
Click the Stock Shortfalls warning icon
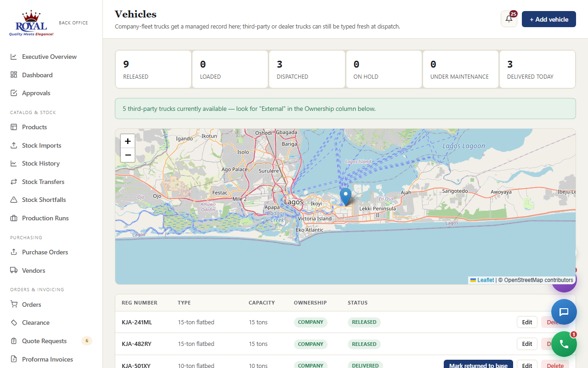(14, 200)
